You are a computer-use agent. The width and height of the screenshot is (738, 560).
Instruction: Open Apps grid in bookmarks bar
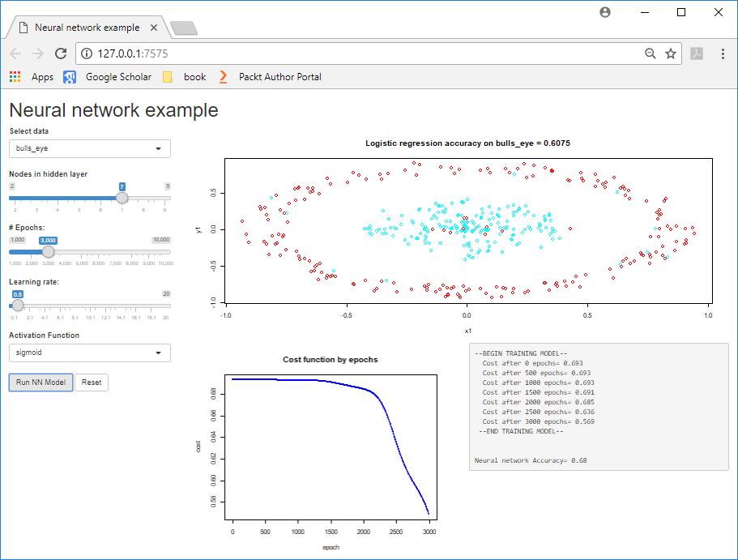31,77
